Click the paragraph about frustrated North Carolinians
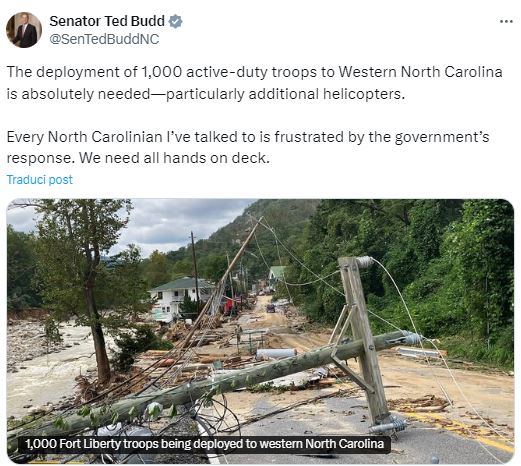This screenshot has height=466, width=521. tap(248, 147)
